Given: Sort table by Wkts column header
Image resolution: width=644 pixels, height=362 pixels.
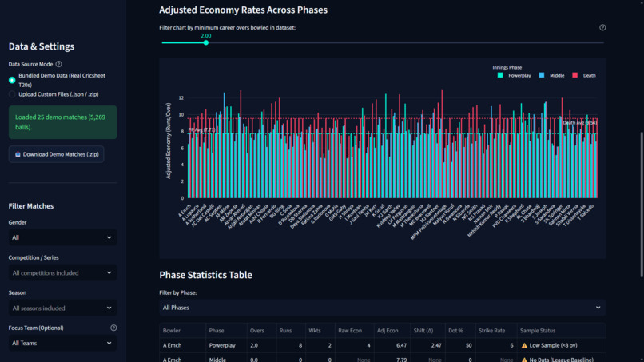Looking at the screenshot, I should point(320,331).
